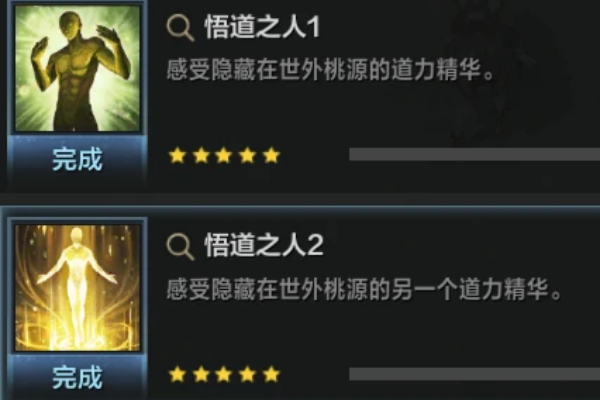Click the second star under 悟道之人1
The image size is (600, 400).
pos(201,155)
